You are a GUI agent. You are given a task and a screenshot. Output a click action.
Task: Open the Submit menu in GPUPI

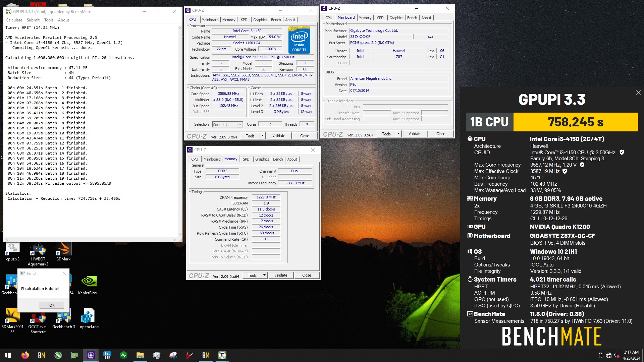click(x=33, y=20)
